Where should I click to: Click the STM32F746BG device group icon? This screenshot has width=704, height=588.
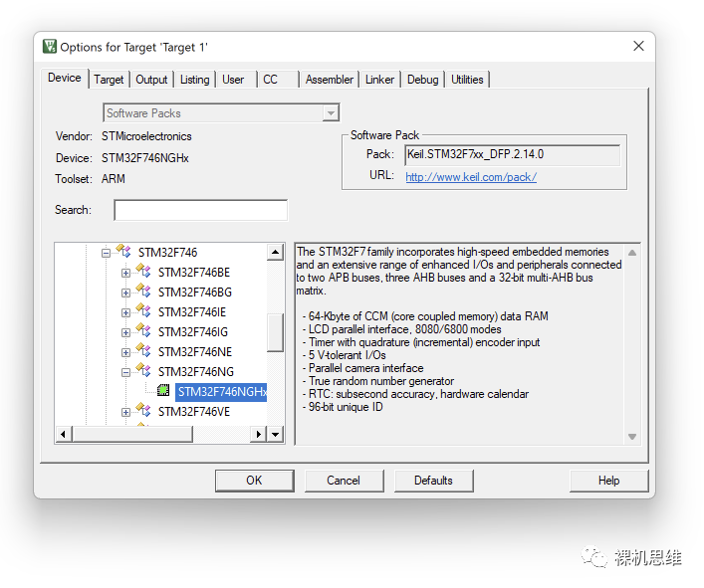click(x=143, y=291)
